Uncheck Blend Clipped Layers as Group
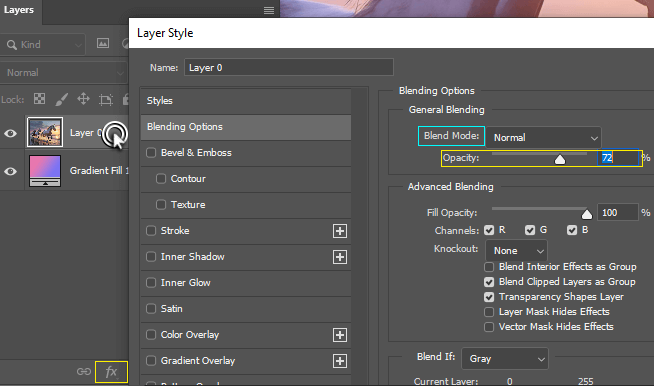Viewport: 654px width, 386px height. click(x=489, y=282)
